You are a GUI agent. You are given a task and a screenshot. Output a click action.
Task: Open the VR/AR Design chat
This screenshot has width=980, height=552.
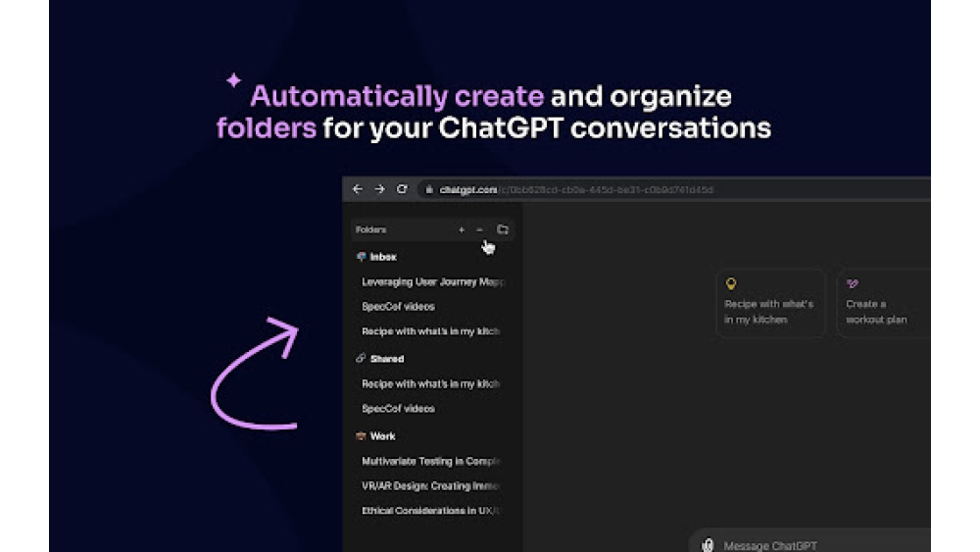point(430,485)
